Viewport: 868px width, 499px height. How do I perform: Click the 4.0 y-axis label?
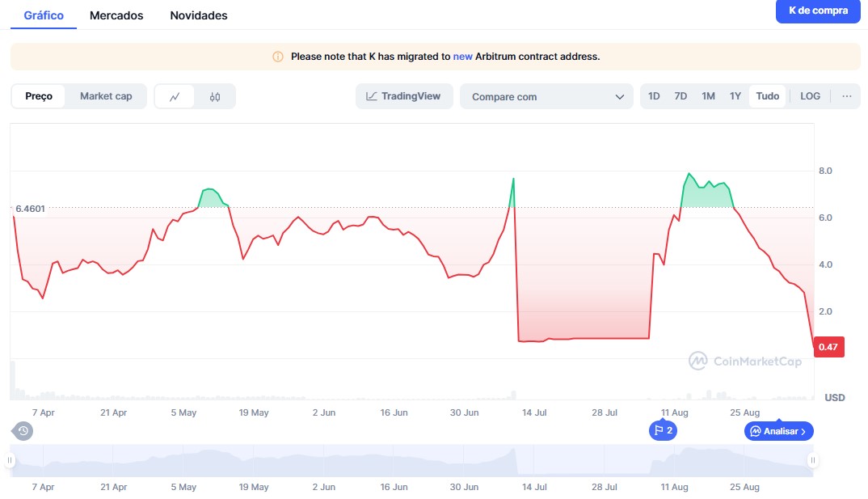(x=825, y=264)
